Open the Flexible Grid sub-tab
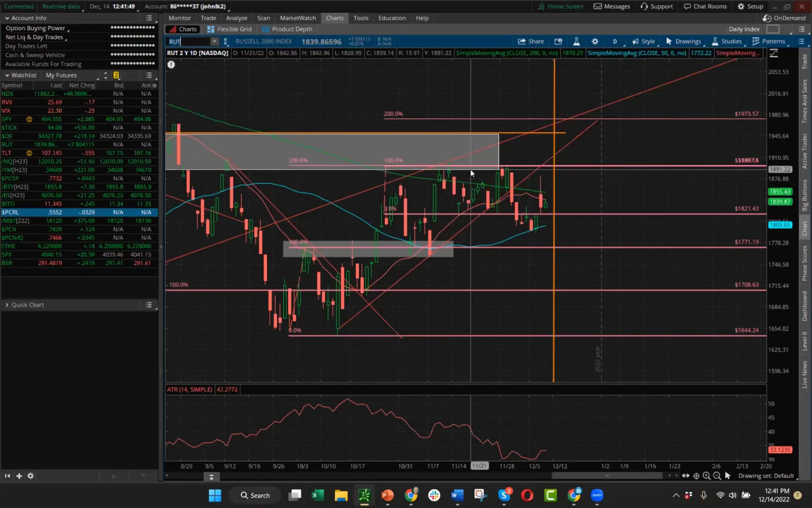812x508 pixels. click(230, 29)
